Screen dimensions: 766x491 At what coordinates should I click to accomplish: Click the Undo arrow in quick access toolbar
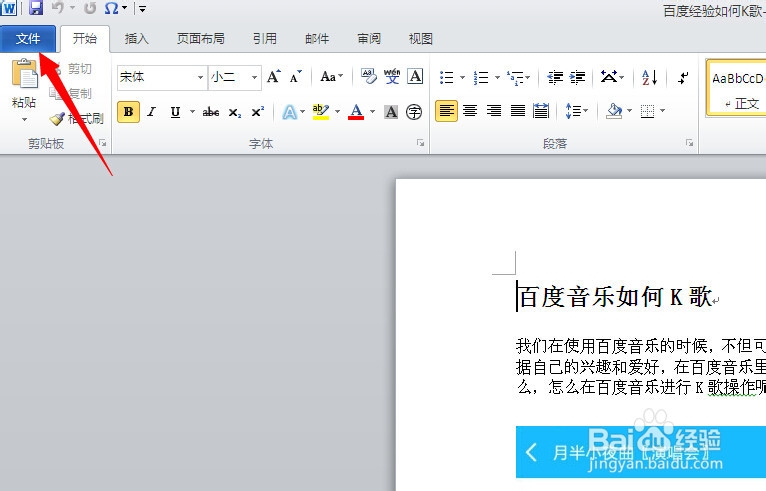(x=58, y=7)
